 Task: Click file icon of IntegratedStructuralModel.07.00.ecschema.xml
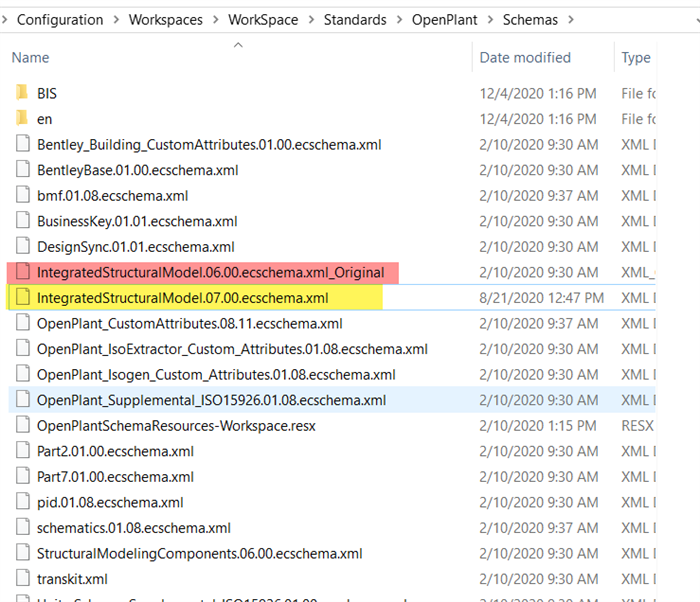tap(23, 297)
